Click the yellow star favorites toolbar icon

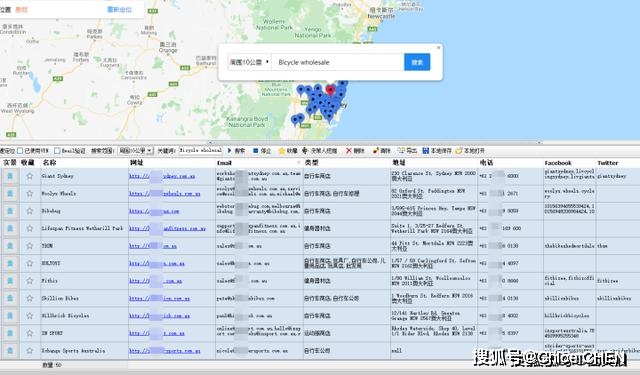(x=282, y=151)
